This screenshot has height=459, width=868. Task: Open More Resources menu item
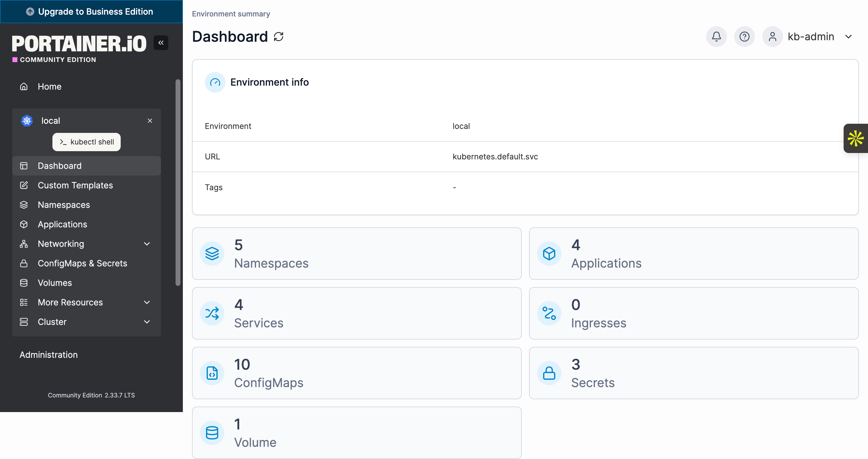pos(87,303)
